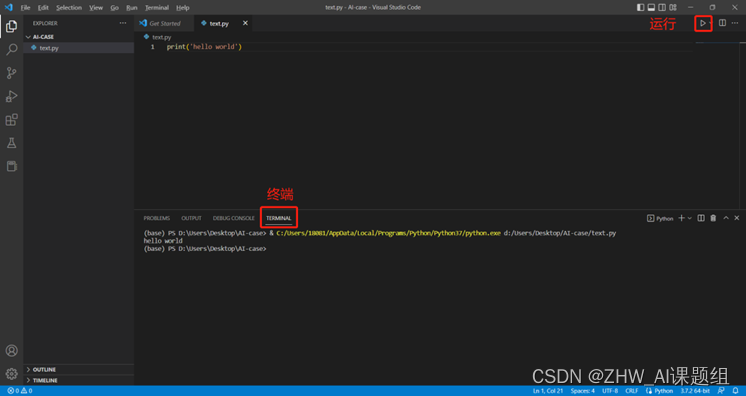
Task: Click errors and warnings count in status bar
Action: [x=20, y=391]
